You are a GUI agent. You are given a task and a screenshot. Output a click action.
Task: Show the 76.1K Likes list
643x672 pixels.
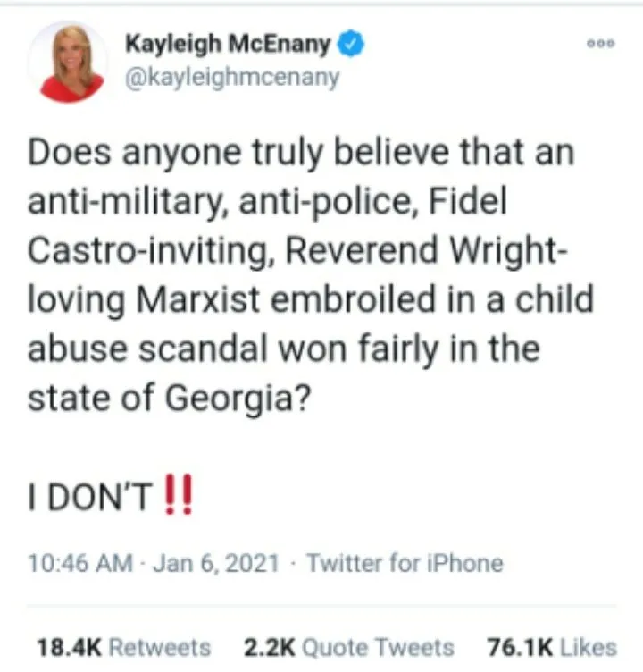552,647
